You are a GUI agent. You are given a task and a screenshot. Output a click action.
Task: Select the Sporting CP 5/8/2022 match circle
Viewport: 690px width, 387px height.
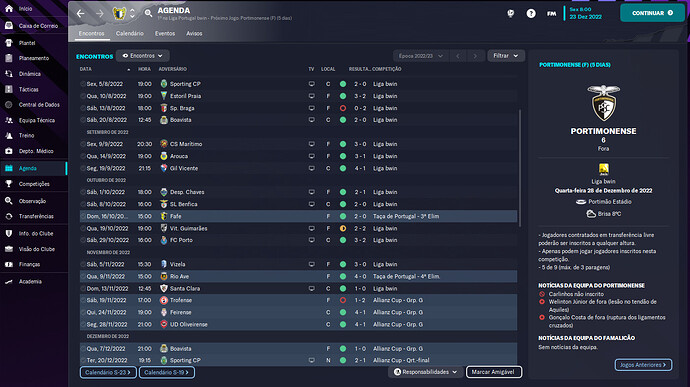click(x=83, y=84)
